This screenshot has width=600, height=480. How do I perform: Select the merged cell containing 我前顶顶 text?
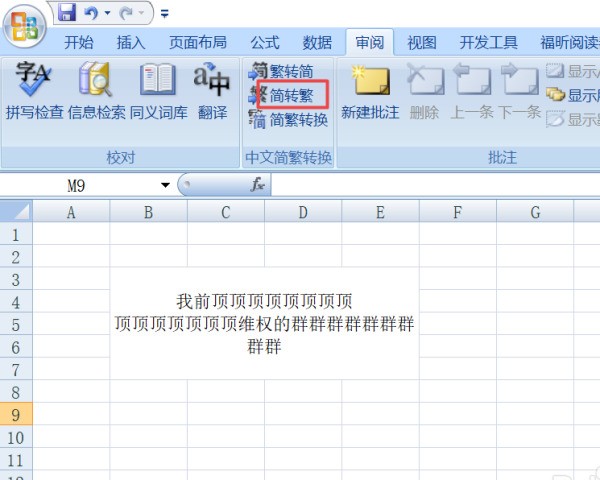coord(264,324)
